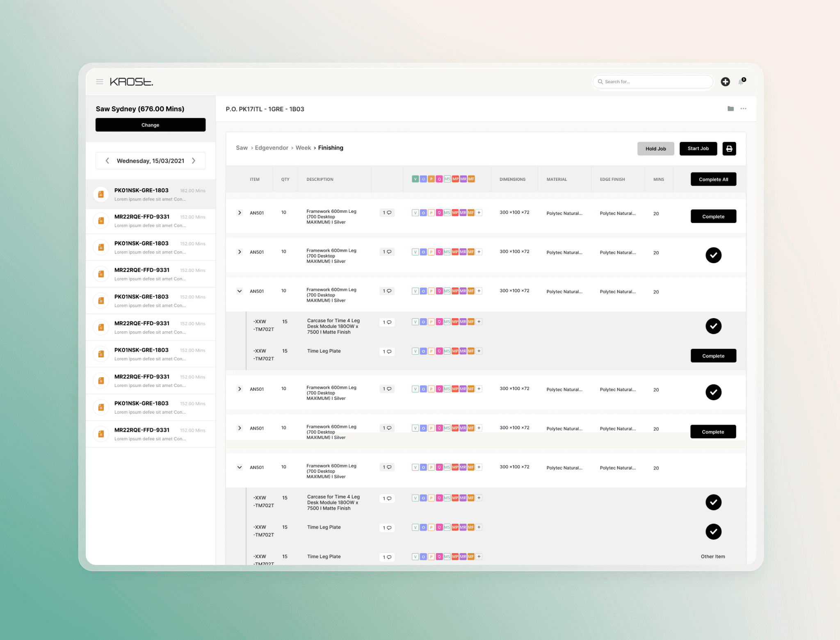Go to previous day with left arrow
The width and height of the screenshot is (840, 640).
(x=107, y=161)
